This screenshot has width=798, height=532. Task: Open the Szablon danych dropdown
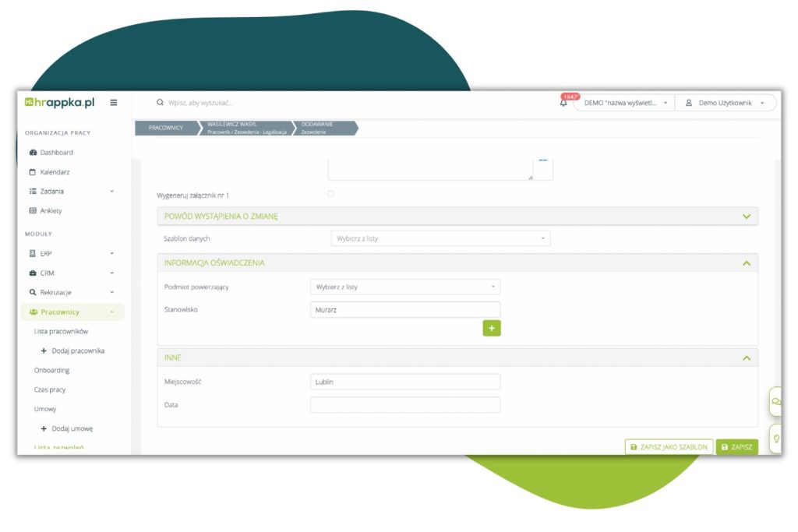click(x=440, y=238)
